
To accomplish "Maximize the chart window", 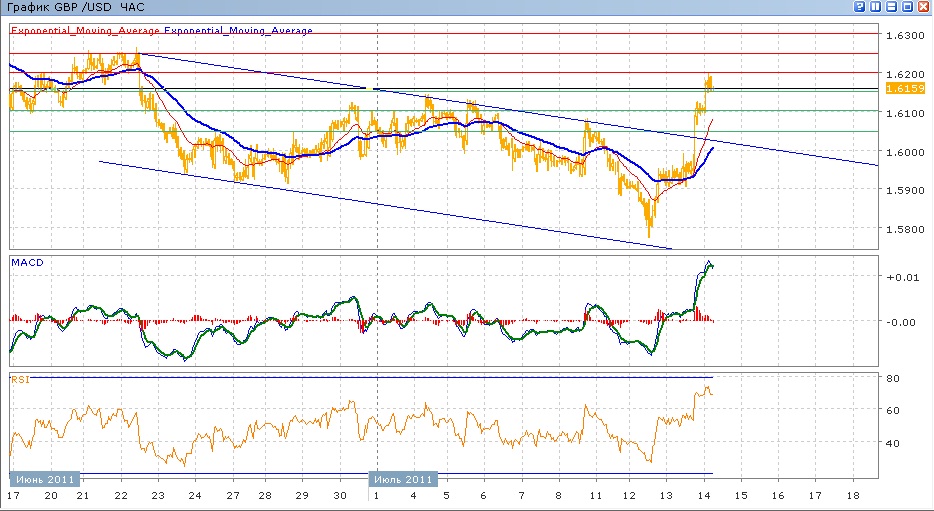I will click(908, 7).
